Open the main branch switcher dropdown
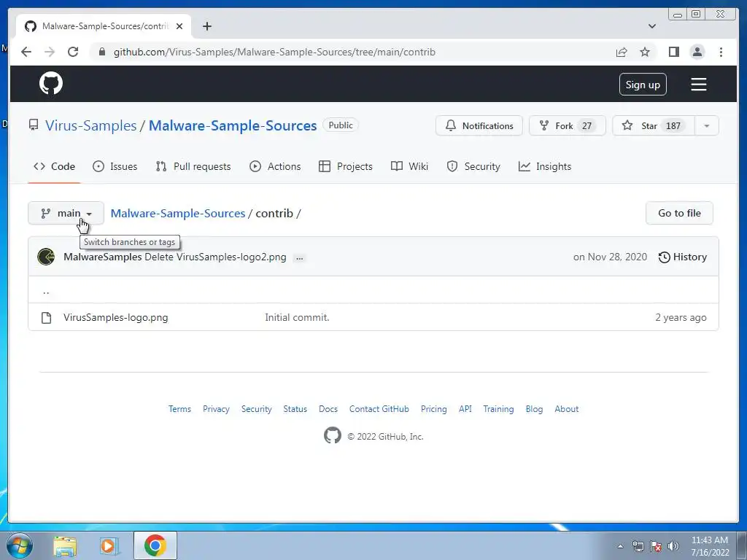Image resolution: width=747 pixels, height=560 pixels. point(66,213)
